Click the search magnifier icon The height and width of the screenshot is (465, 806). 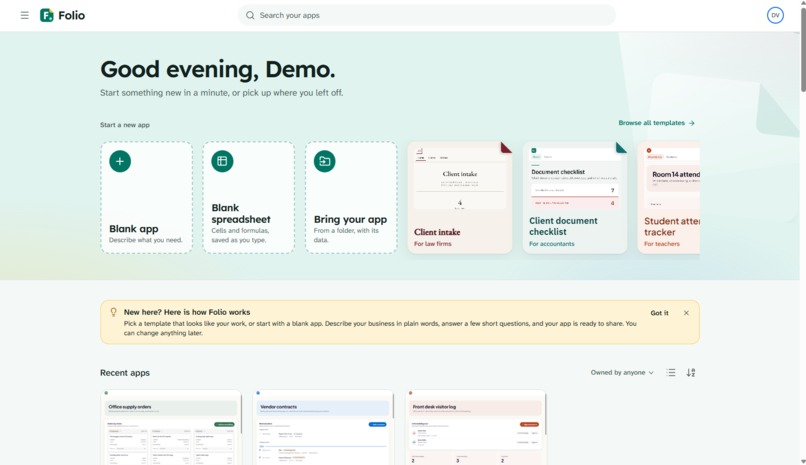[250, 15]
